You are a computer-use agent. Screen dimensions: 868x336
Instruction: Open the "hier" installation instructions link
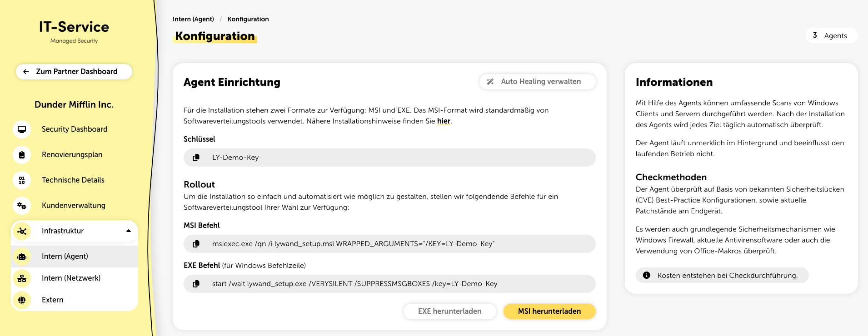[444, 121]
